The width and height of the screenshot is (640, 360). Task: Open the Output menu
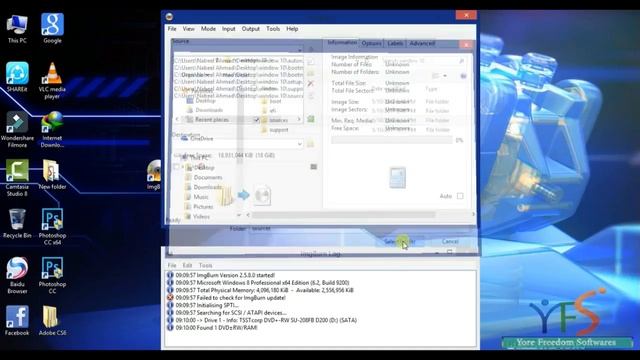[x=251, y=29]
